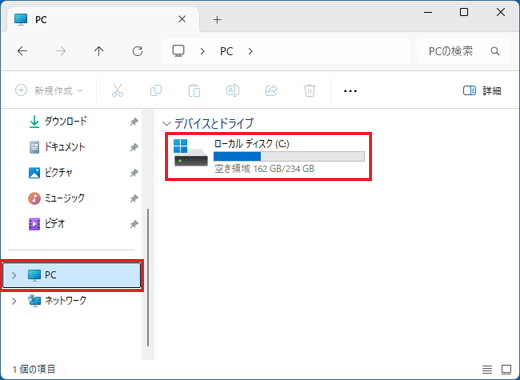Toggle the 詳細 details pane
520x380 pixels.
[x=482, y=90]
